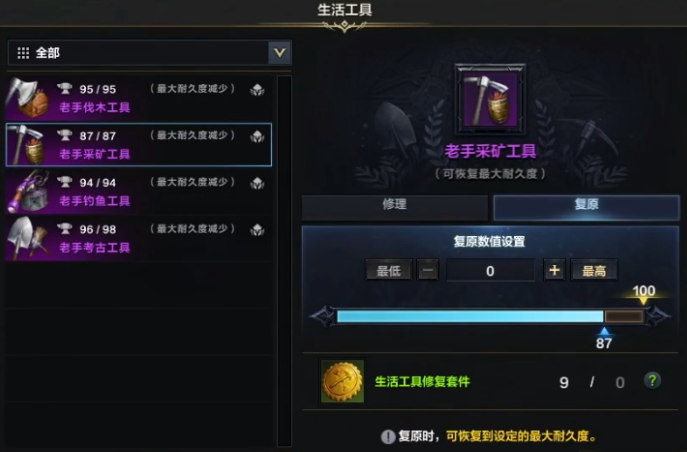
Task: Open the green question mark help icon
Action: [x=652, y=380]
